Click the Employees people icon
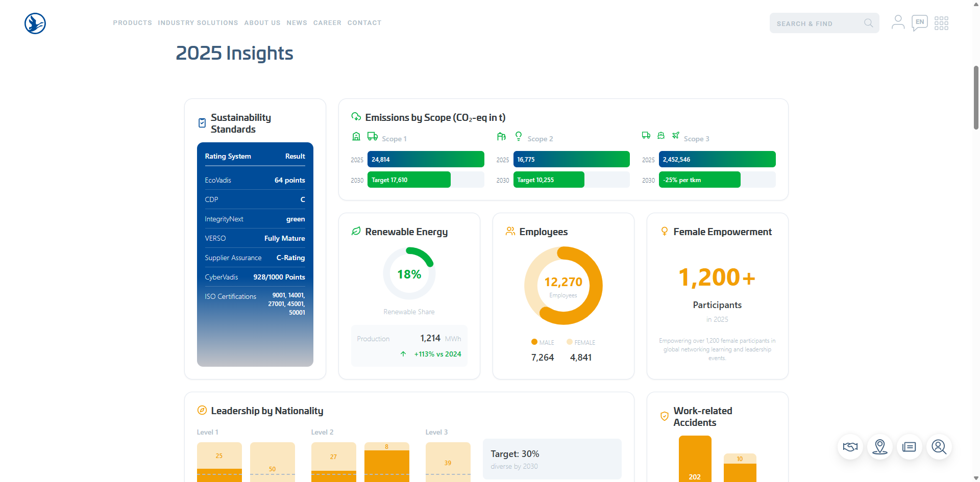Viewport: 980px width, 482px height. 510,231
